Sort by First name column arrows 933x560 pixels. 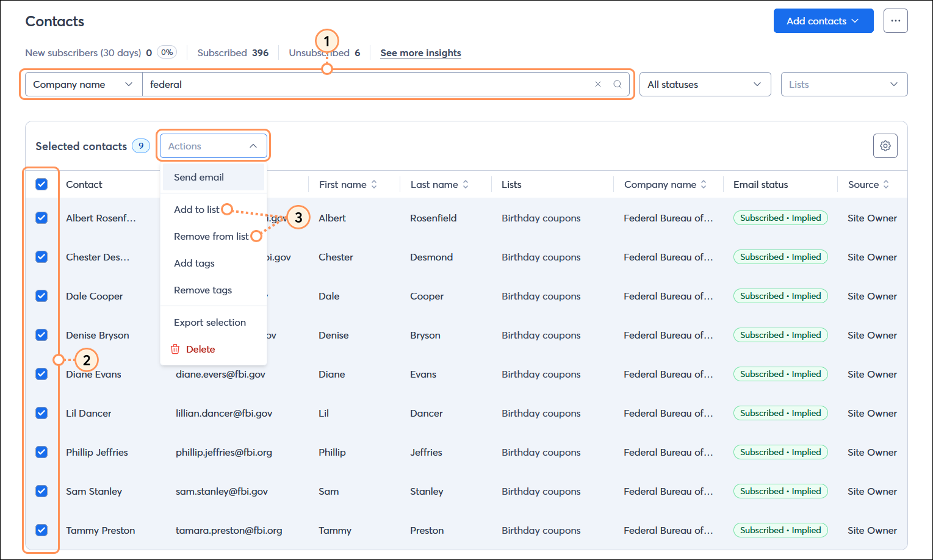click(374, 184)
